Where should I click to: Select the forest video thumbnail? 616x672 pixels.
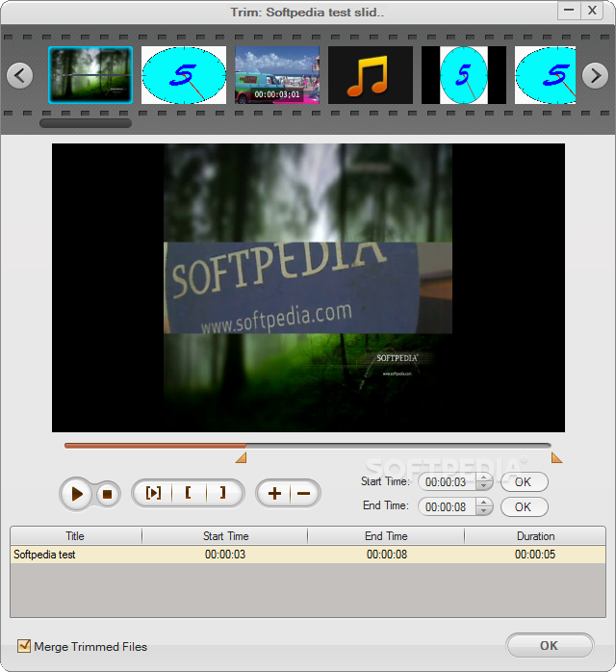click(x=90, y=75)
